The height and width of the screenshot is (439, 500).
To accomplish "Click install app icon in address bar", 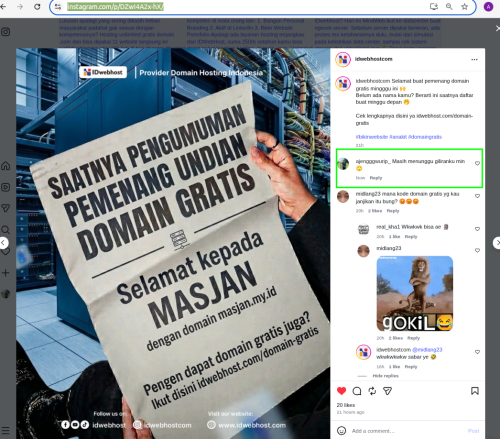I will coord(434,7).
